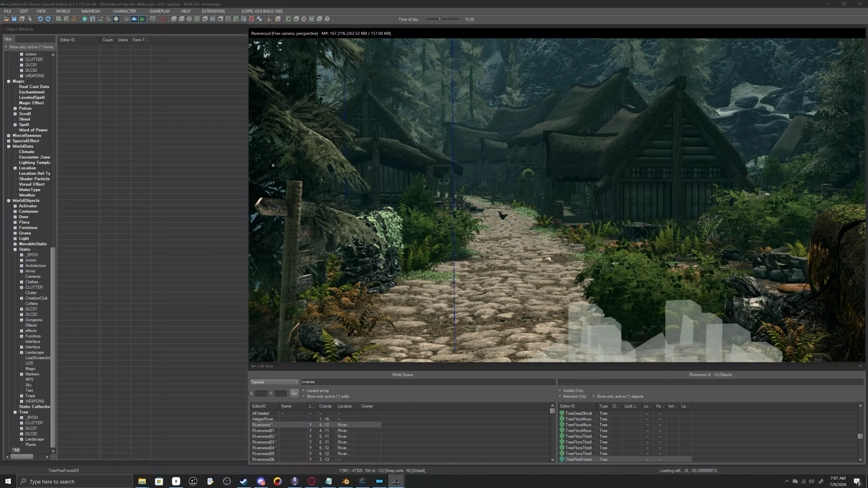This screenshot has width=868, height=488.
Task: Open File Explorer from the taskbar
Action: (142, 481)
